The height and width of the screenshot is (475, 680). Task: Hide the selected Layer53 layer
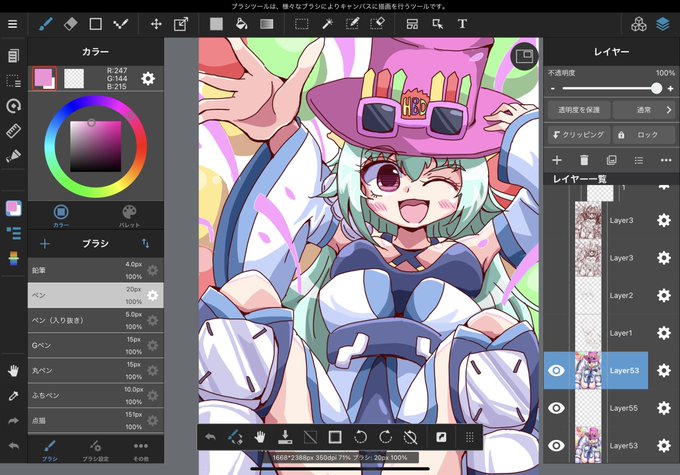pyautogui.click(x=556, y=370)
